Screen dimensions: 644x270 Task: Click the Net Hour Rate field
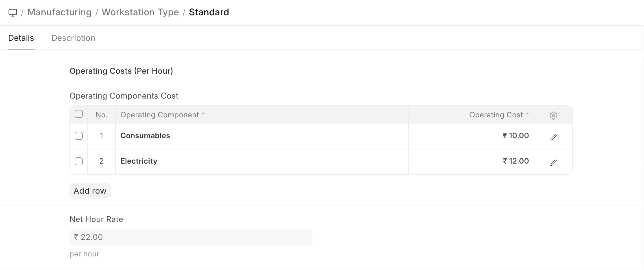coord(191,237)
